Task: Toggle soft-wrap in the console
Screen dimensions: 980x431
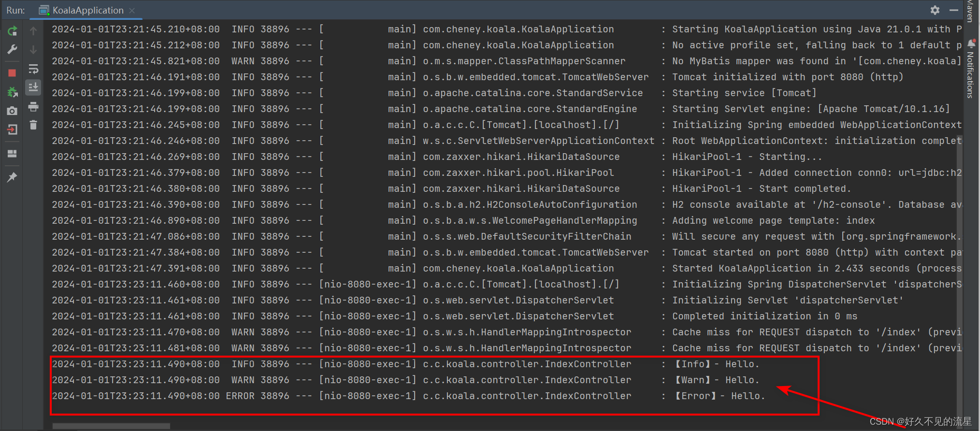Action: pyautogui.click(x=33, y=69)
